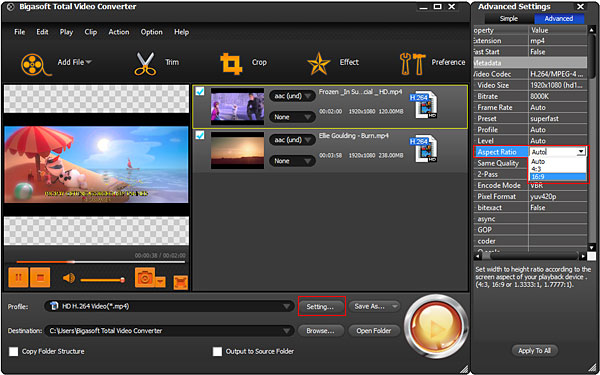This screenshot has height=375, width=600.
Task: Click H.264 format icon for Ellie Goulding video
Action: [423, 148]
